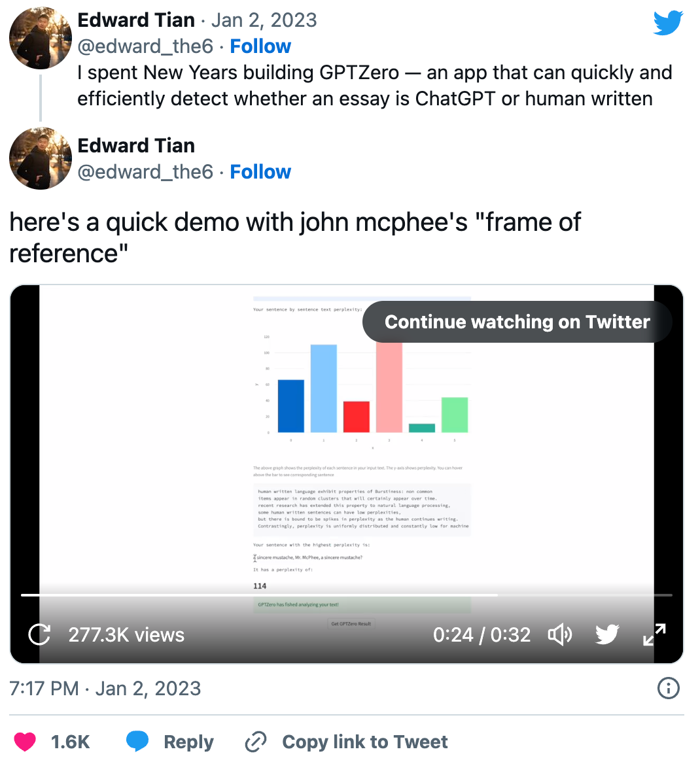
Task: Mute the video using the speaker icon
Action: click(559, 634)
